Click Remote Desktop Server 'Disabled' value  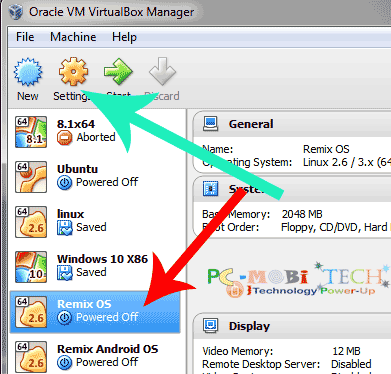351,364
